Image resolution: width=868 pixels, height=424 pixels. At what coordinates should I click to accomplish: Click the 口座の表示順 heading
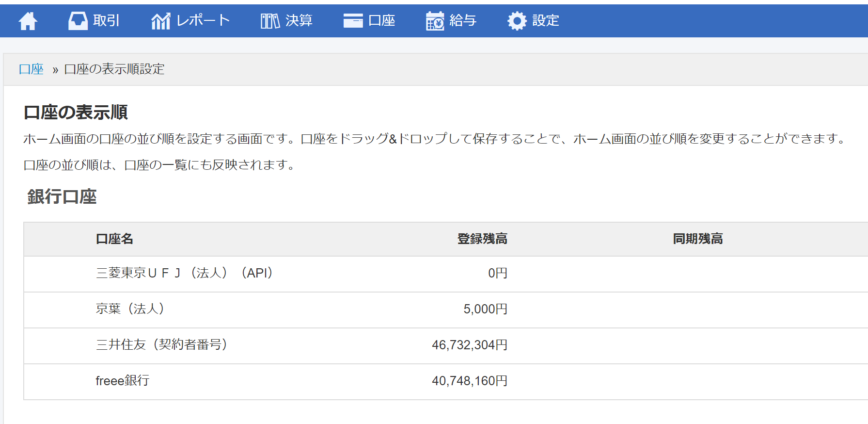76,113
